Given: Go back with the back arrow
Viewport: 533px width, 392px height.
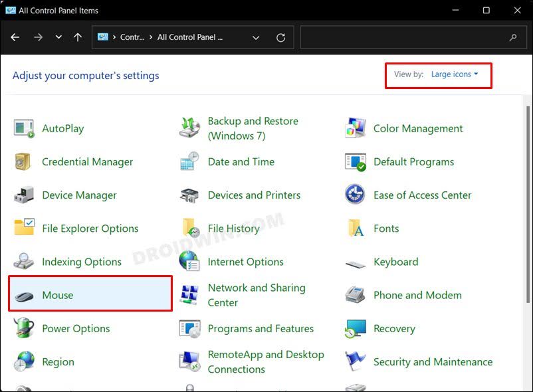Looking at the screenshot, I should click(x=15, y=37).
